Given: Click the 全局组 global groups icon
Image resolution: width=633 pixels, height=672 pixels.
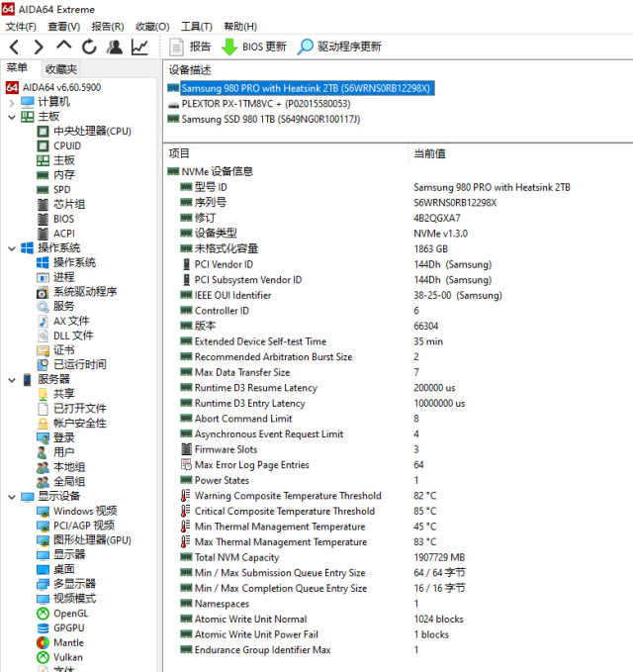Looking at the screenshot, I should (43, 482).
